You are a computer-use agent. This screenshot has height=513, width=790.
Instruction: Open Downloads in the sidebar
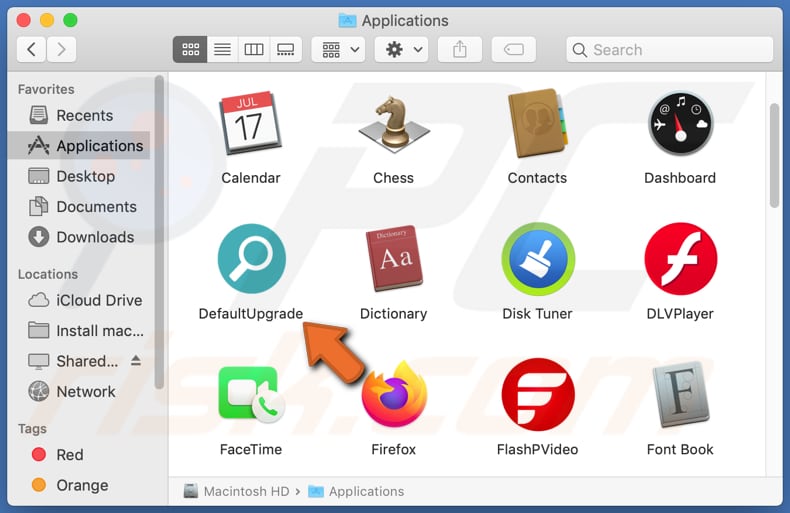click(x=79, y=237)
